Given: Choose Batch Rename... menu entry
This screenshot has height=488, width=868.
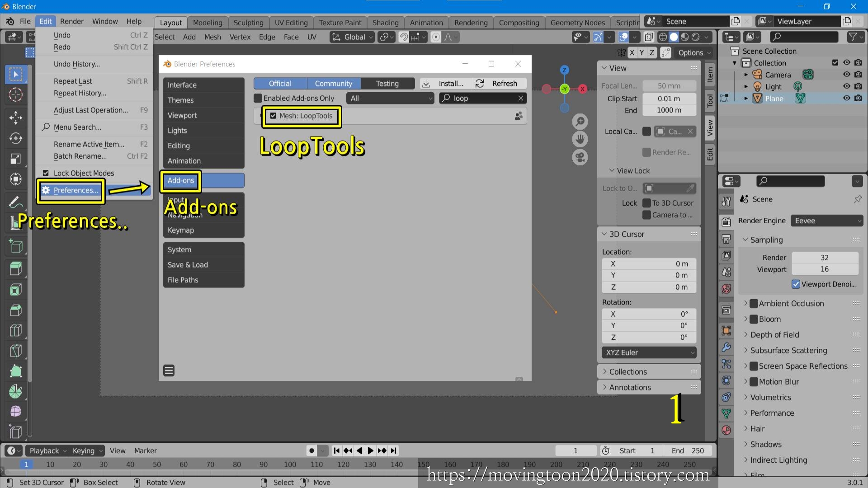Looking at the screenshot, I should (80, 156).
